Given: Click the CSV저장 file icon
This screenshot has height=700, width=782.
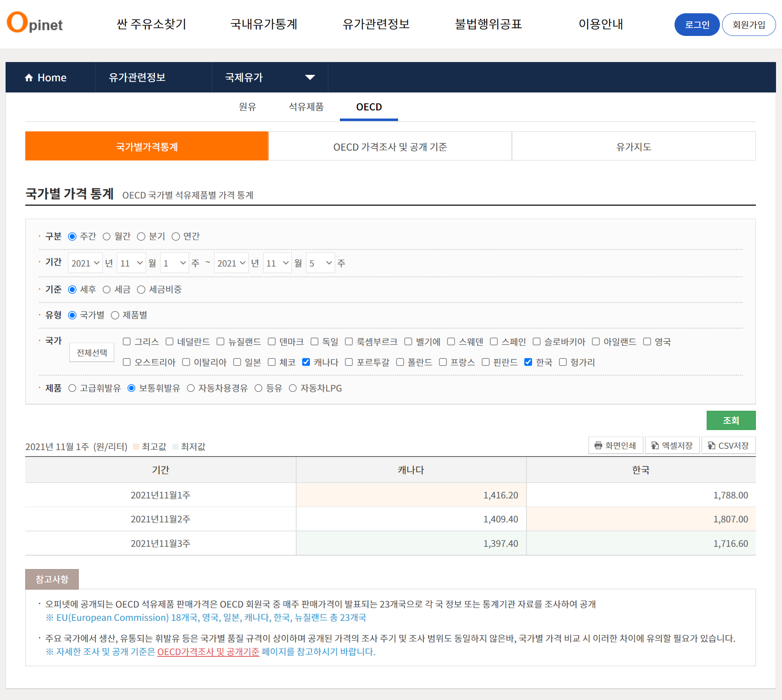Looking at the screenshot, I should click(x=711, y=446).
